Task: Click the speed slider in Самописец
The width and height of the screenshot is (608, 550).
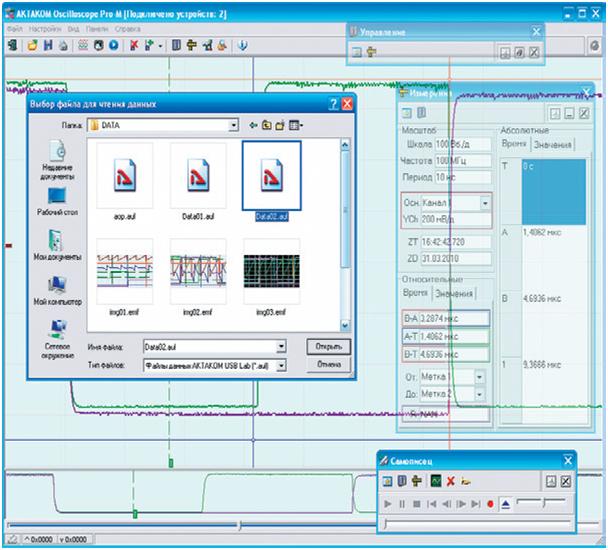Action: pos(541,502)
